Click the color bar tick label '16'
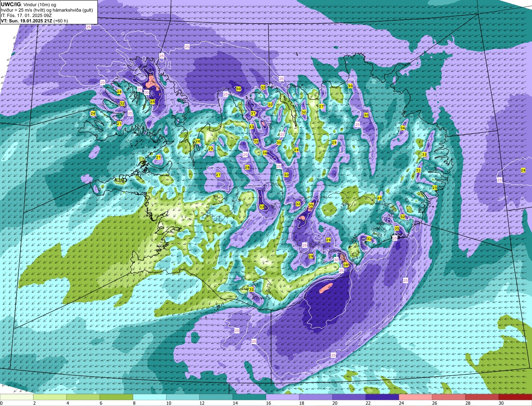 [x=269, y=403]
